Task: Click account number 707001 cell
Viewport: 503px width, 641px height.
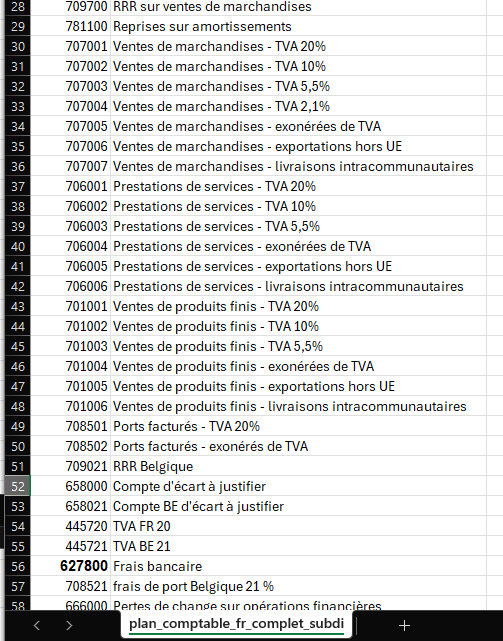Action: [x=70, y=47]
